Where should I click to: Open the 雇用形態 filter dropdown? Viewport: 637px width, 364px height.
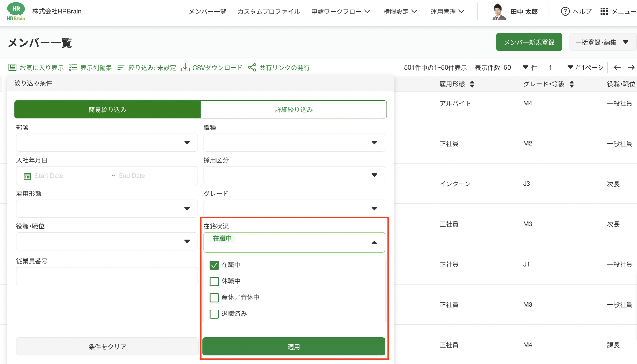[x=107, y=209]
